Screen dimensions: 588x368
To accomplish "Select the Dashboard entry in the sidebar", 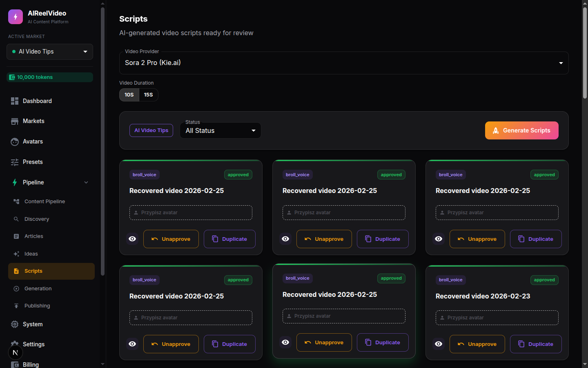I will pyautogui.click(x=38, y=101).
